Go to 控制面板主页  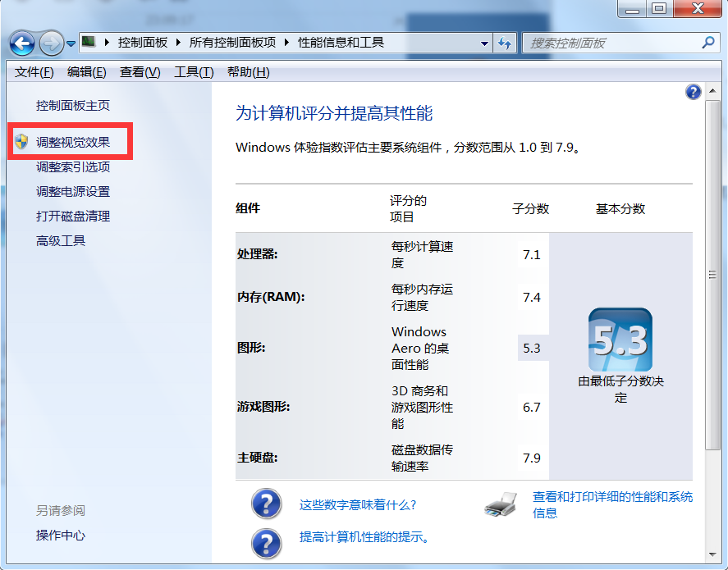click(x=73, y=105)
